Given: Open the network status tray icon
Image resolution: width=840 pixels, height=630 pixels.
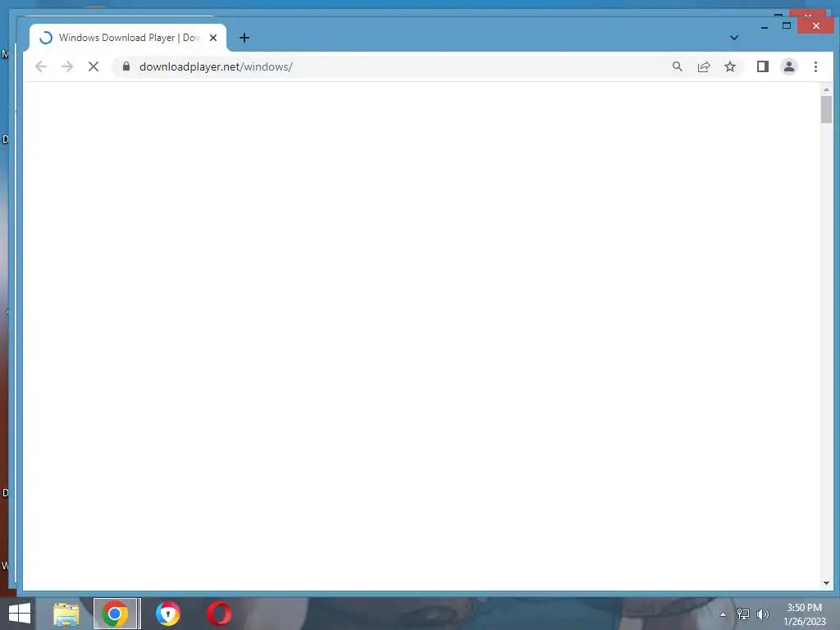Looking at the screenshot, I should (x=743, y=614).
